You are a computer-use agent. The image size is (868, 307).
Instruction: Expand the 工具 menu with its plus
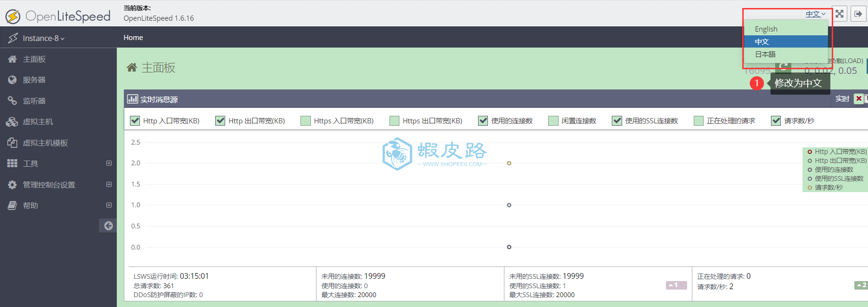[x=109, y=163]
